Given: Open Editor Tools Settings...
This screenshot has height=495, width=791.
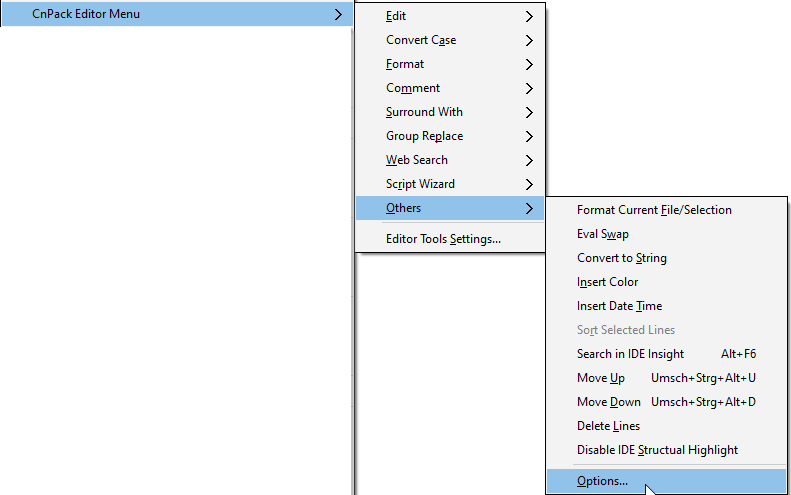Looking at the screenshot, I should coord(449,239).
